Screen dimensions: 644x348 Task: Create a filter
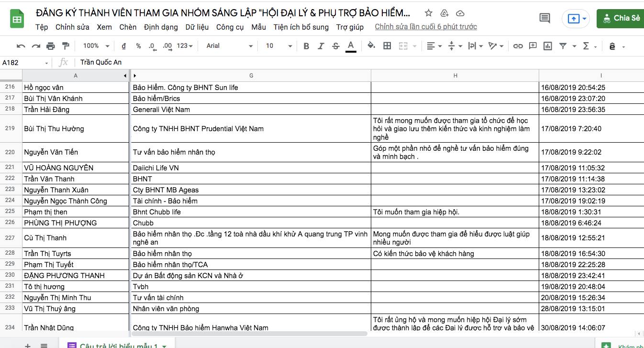(x=563, y=46)
